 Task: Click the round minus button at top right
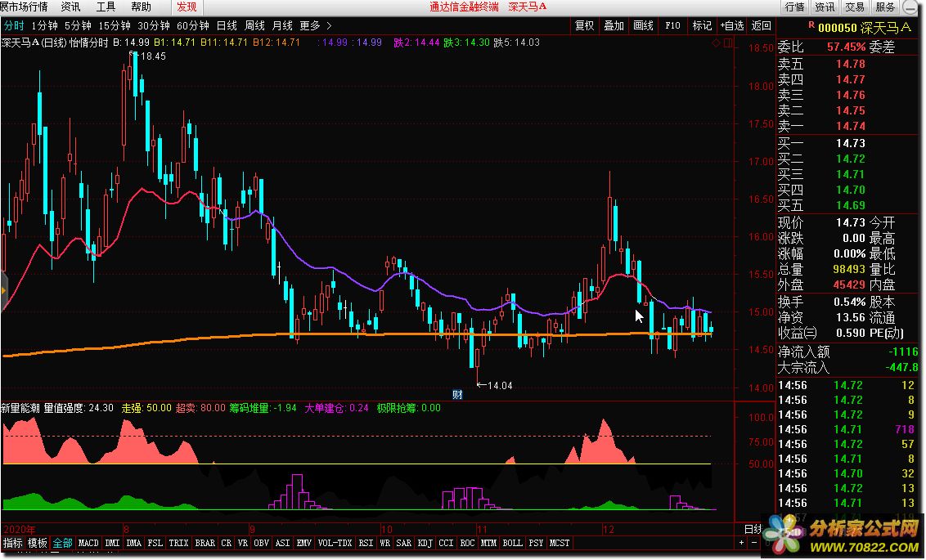(910, 7)
